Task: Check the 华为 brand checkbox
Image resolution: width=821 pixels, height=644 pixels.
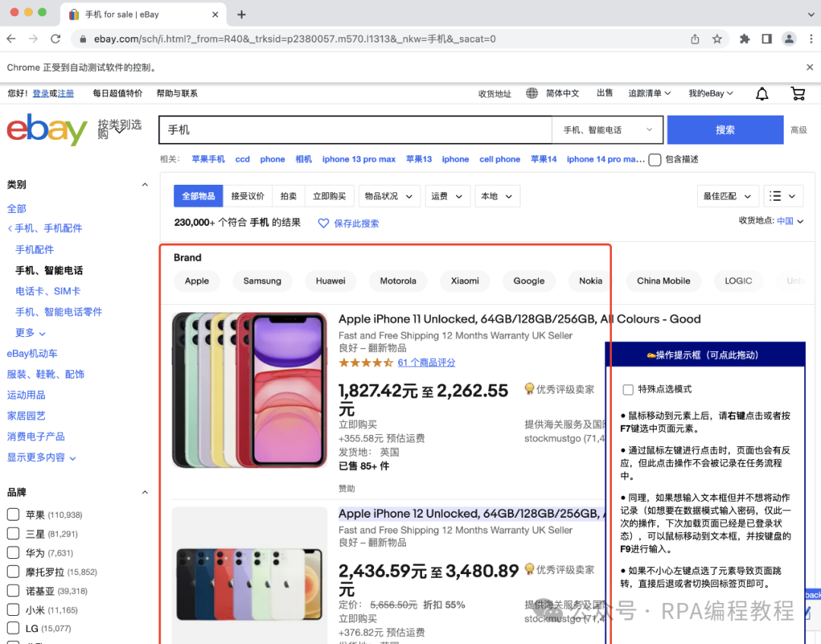Action: tap(13, 552)
